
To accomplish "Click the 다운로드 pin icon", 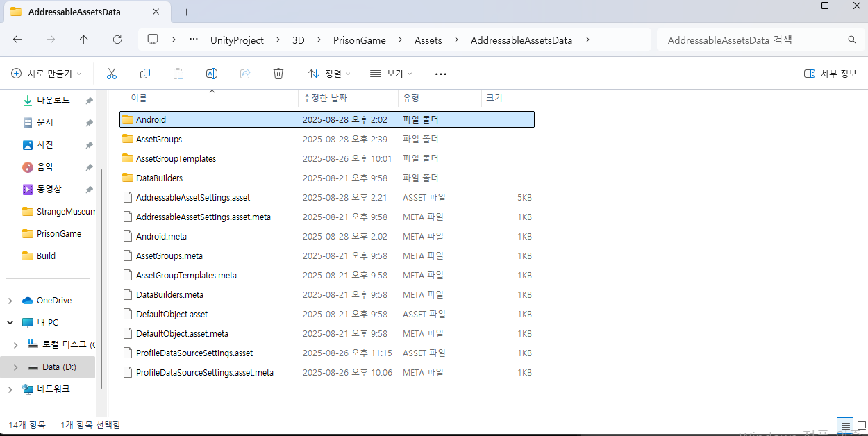I will point(89,101).
